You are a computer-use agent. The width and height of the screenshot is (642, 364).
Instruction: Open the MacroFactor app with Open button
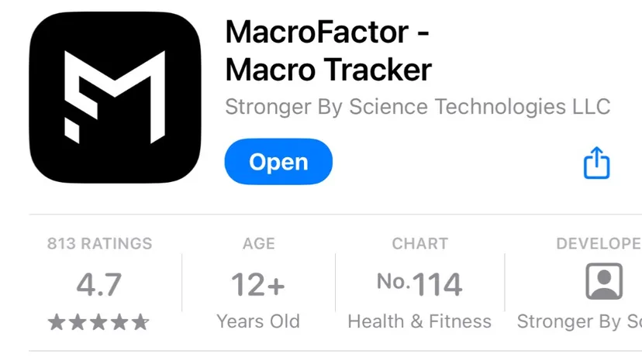[278, 162]
